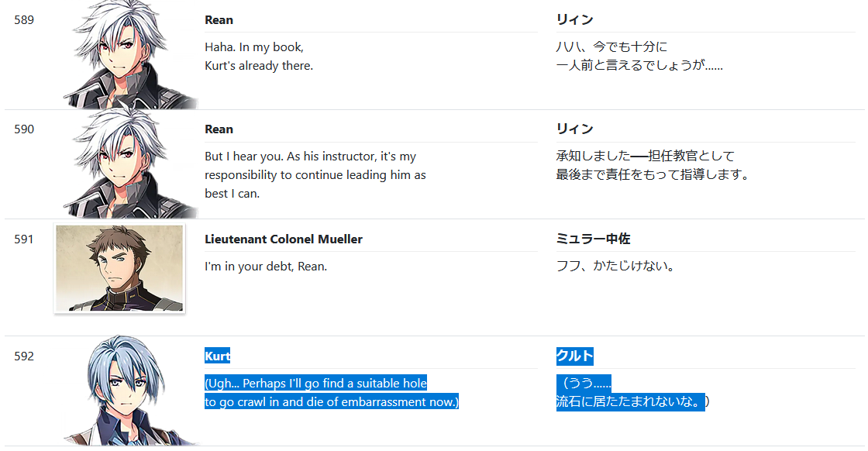Click the Japanese line 最後まで責任をもって指導します。
The height and width of the screenshot is (451, 868).
[x=653, y=174]
